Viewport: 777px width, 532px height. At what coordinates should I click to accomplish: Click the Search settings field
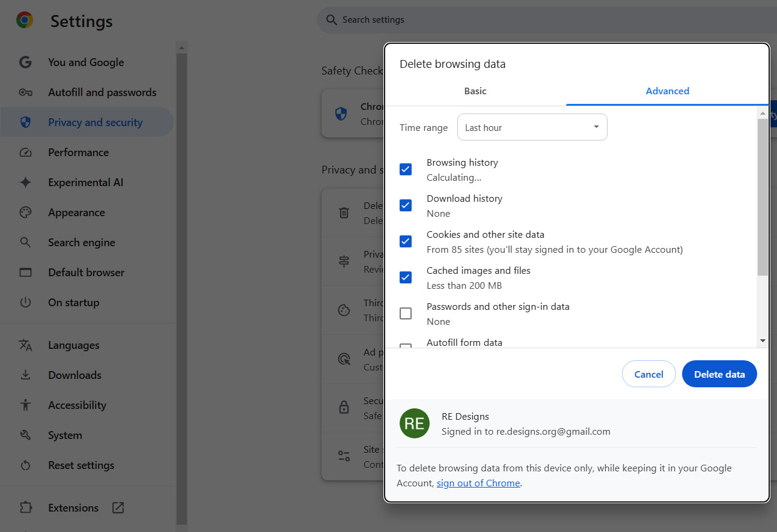[541, 20]
